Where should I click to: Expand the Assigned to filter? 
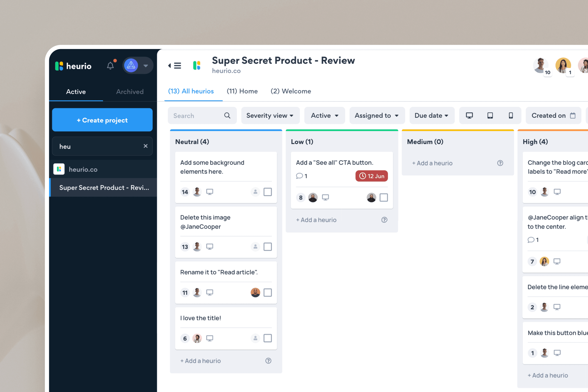tap(377, 115)
